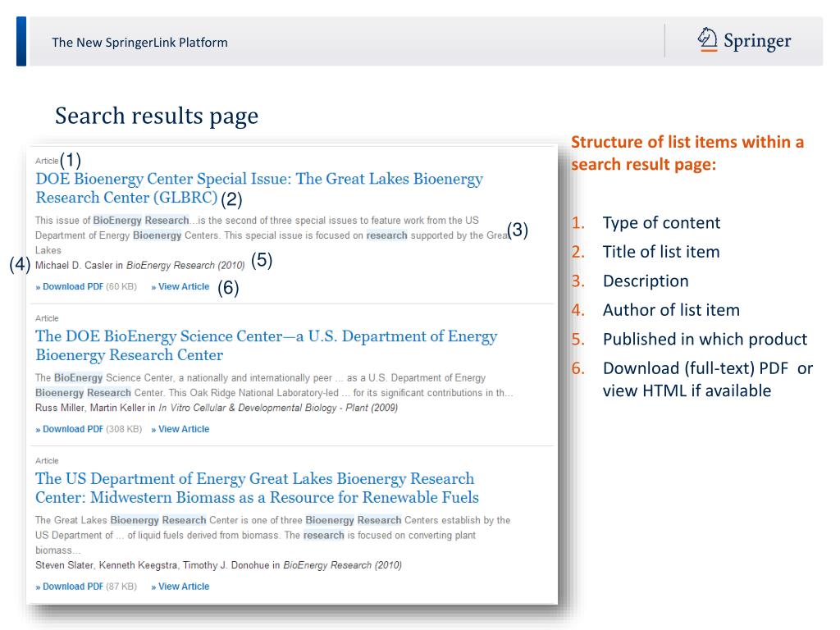Open the DOE BioEnergy Science Center article title
Screen dimensions: 840x630
[267, 345]
